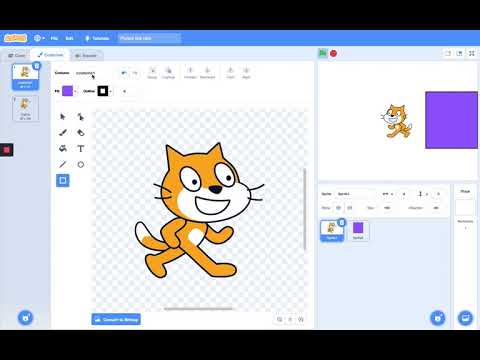Click the outline width field
The image size is (480, 360).
click(125, 91)
